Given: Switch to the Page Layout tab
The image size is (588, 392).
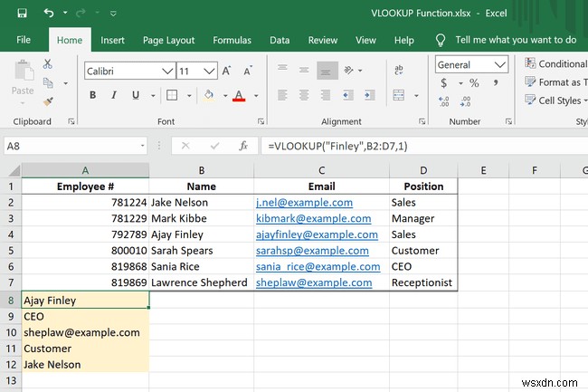Looking at the screenshot, I should [x=169, y=40].
